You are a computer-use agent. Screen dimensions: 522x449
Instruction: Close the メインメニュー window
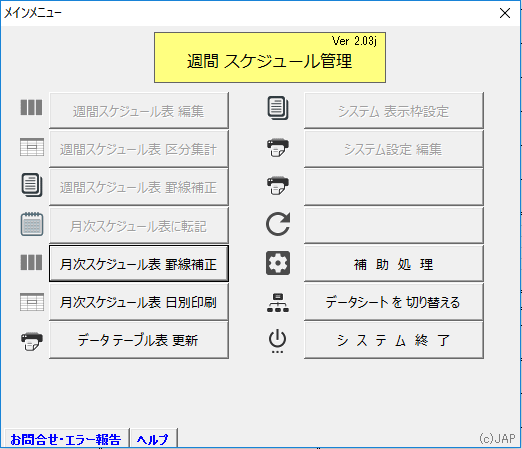505,13
